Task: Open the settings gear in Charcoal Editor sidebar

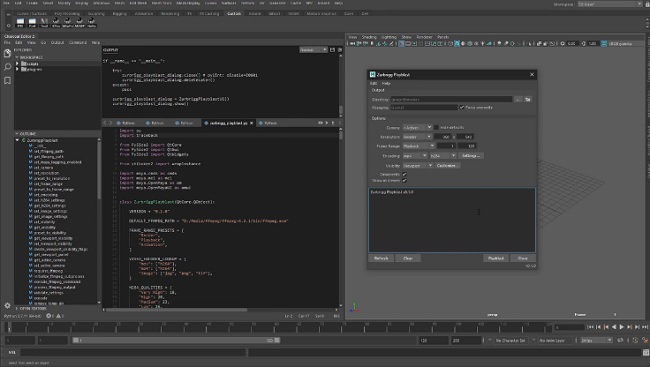Action: coord(7,306)
